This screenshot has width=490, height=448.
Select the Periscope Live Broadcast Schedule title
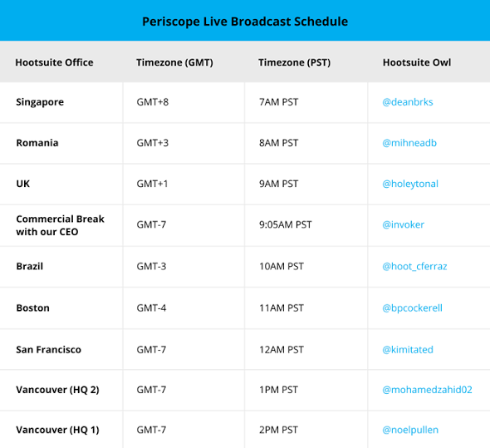click(x=245, y=22)
